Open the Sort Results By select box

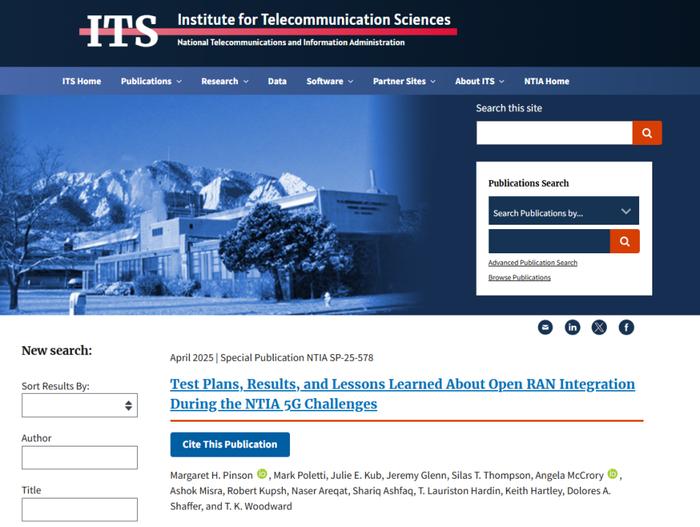click(x=79, y=405)
